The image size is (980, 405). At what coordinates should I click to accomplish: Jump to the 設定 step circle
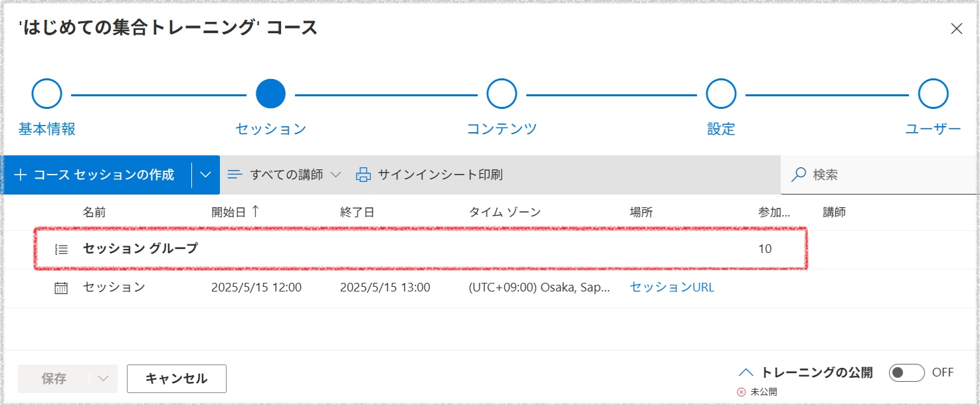click(x=721, y=94)
